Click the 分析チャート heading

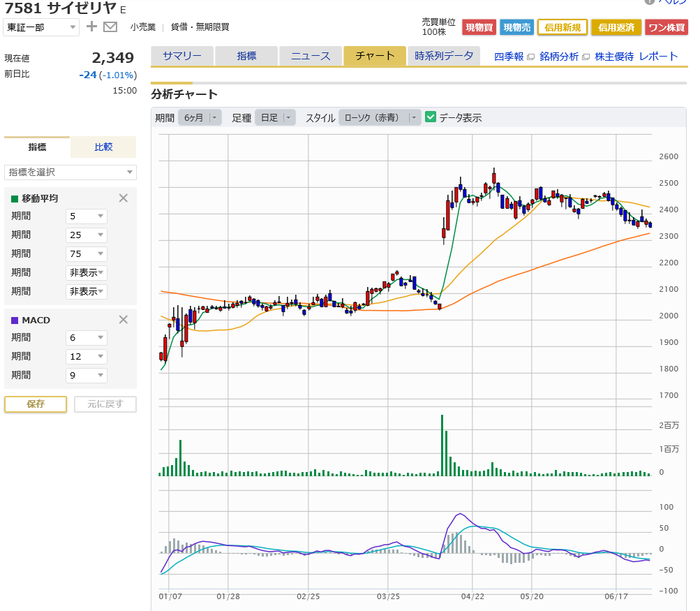pos(184,94)
